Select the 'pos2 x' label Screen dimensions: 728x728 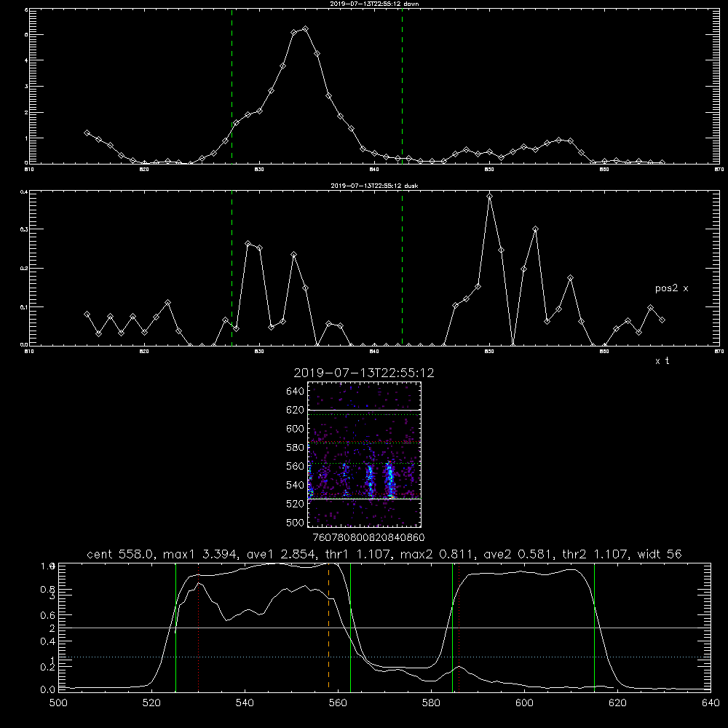pos(671,288)
